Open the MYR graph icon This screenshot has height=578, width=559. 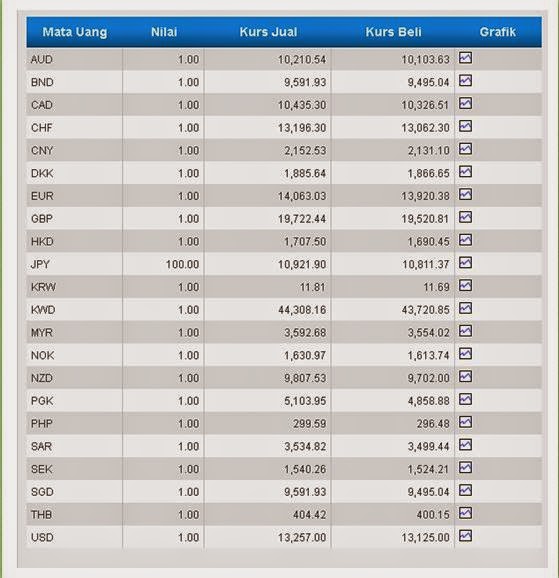pos(465,331)
